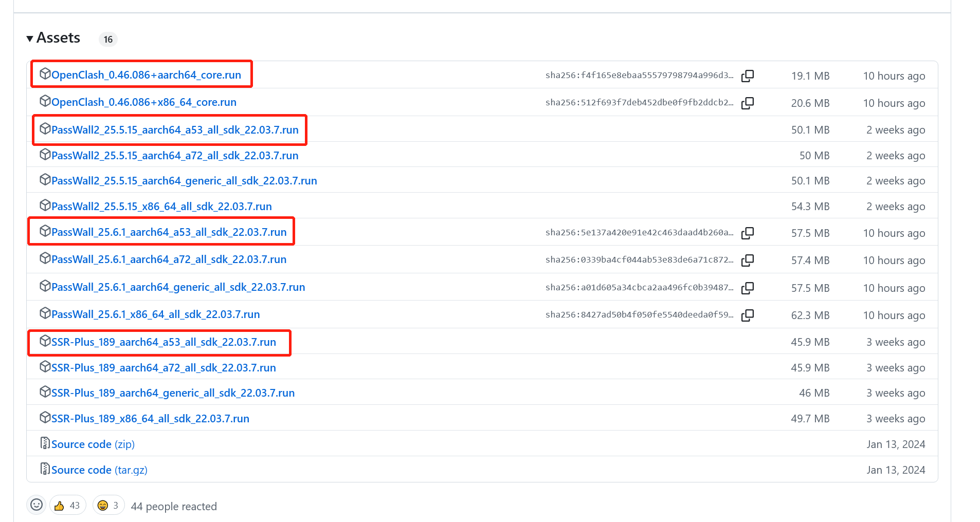Download SSR-Plus_189_aarch64_a53 run file

(164, 342)
